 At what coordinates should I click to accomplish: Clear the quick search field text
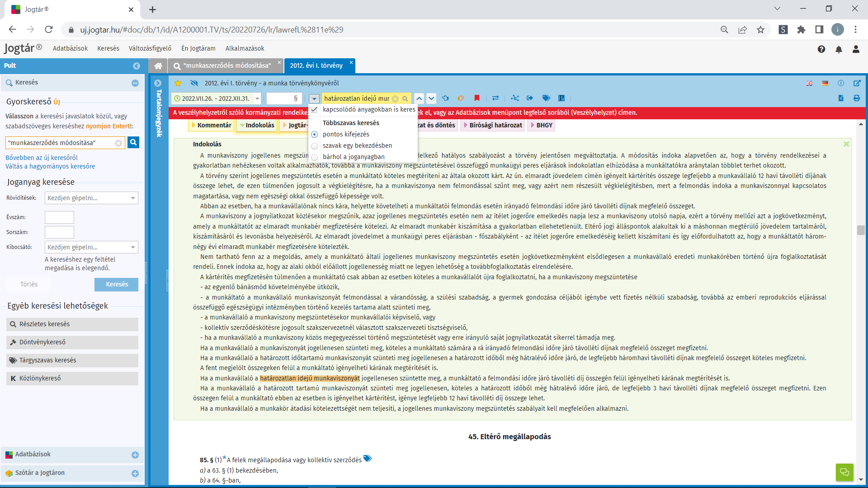pos(118,143)
